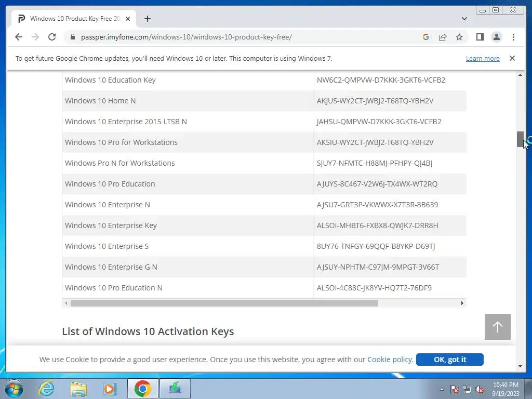Bookmark this tab with the star icon
The height and width of the screenshot is (399, 532).
[459, 37]
